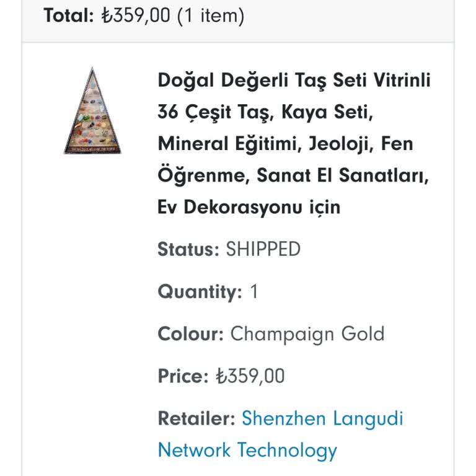Image resolution: width=476 pixels, height=476 pixels.
Task: Select the quantity value 1
Action: point(253,291)
